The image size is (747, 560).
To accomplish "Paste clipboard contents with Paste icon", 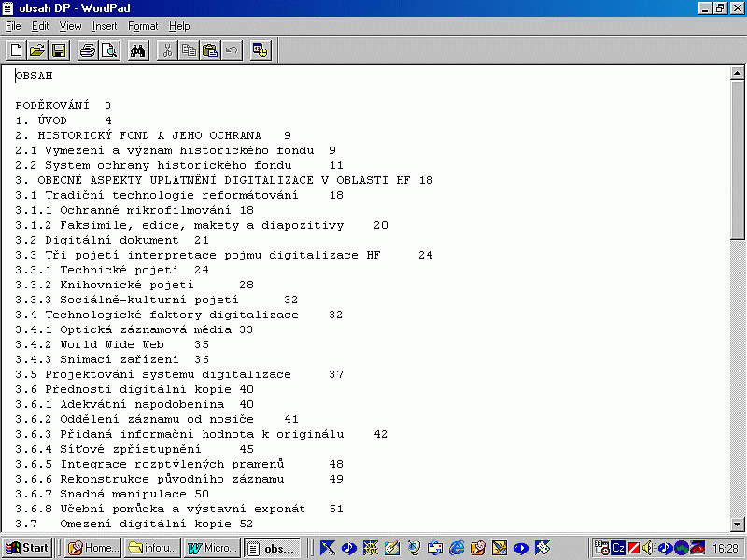I will click(x=210, y=50).
